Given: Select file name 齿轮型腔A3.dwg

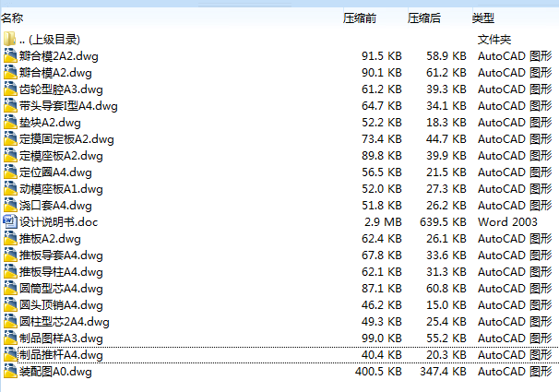Looking at the screenshot, I should pos(61,89).
